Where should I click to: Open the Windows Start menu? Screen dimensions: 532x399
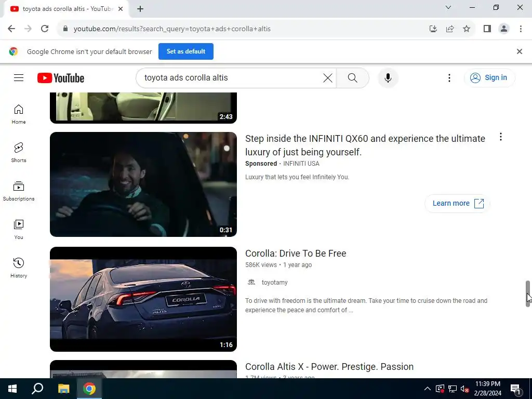point(12,389)
